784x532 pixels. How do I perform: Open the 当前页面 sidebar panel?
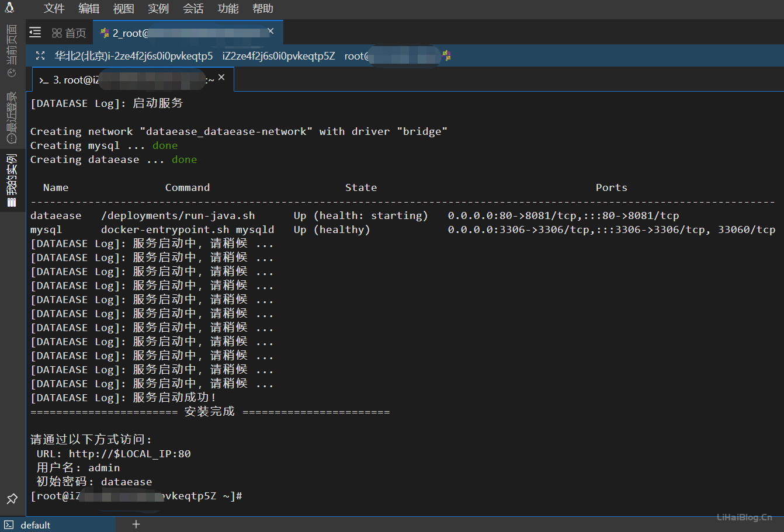(x=12, y=51)
